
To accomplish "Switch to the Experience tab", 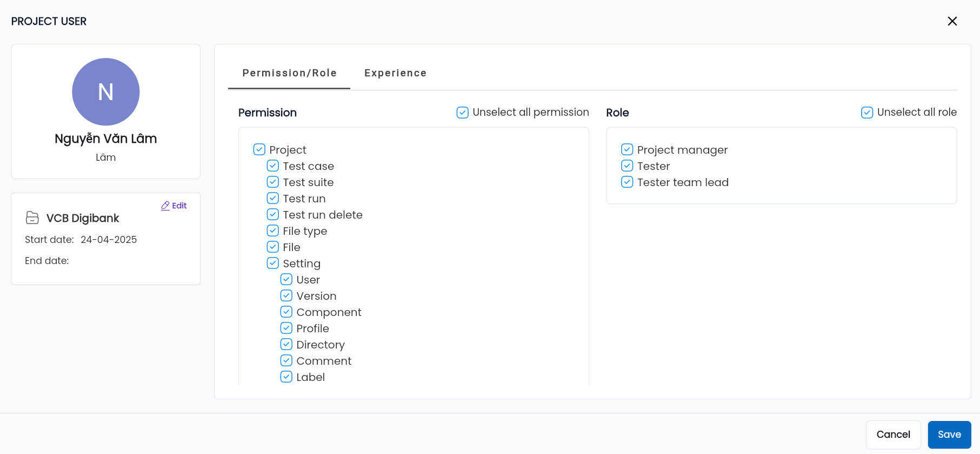I will pyautogui.click(x=396, y=73).
